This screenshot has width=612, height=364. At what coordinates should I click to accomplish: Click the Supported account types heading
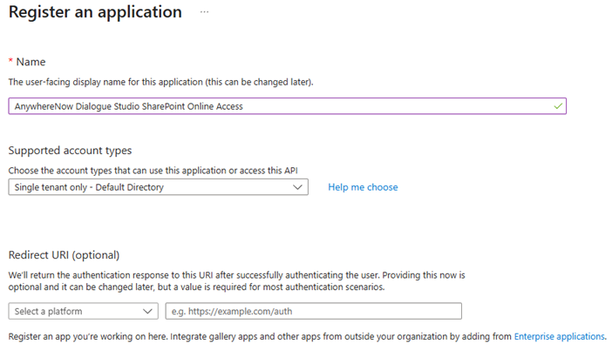(70, 151)
